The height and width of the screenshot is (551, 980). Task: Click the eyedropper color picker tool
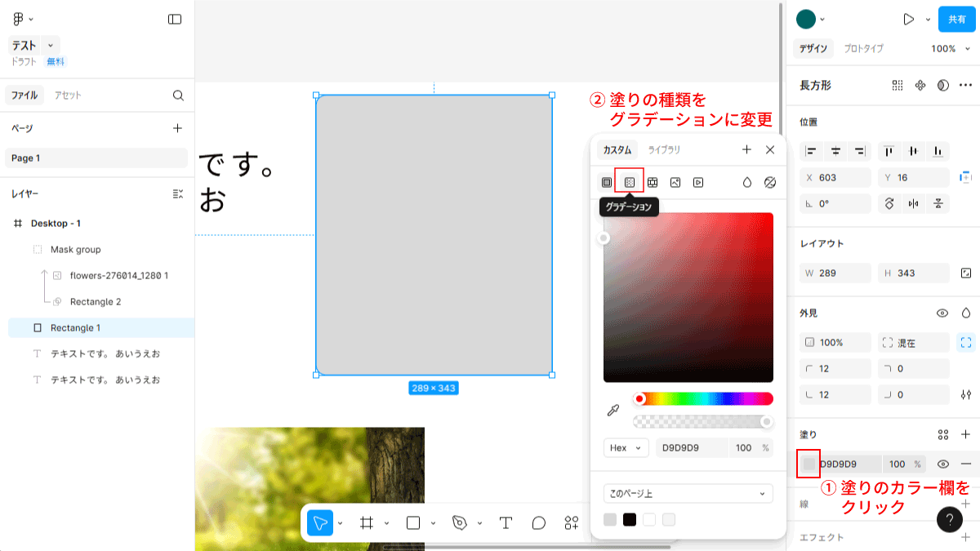(613, 410)
